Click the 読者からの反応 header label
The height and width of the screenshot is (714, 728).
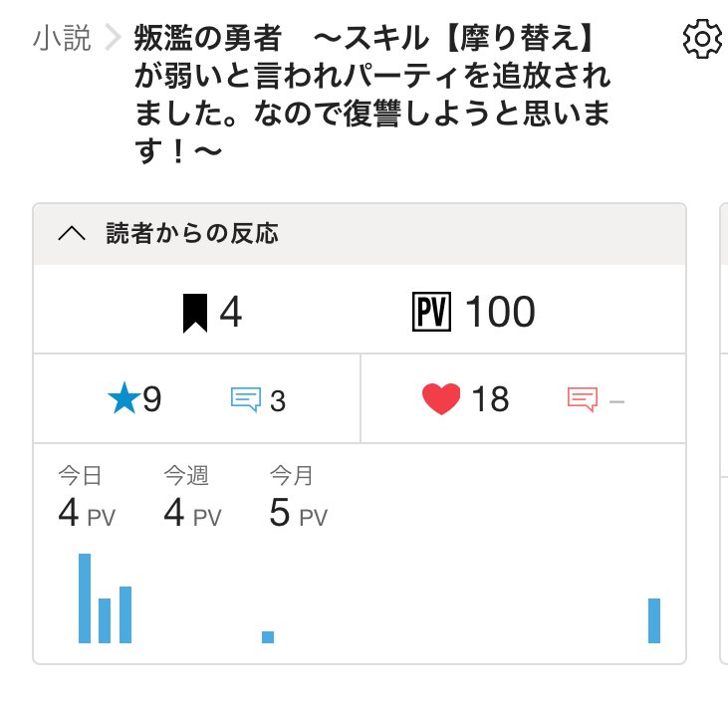pos(192,234)
